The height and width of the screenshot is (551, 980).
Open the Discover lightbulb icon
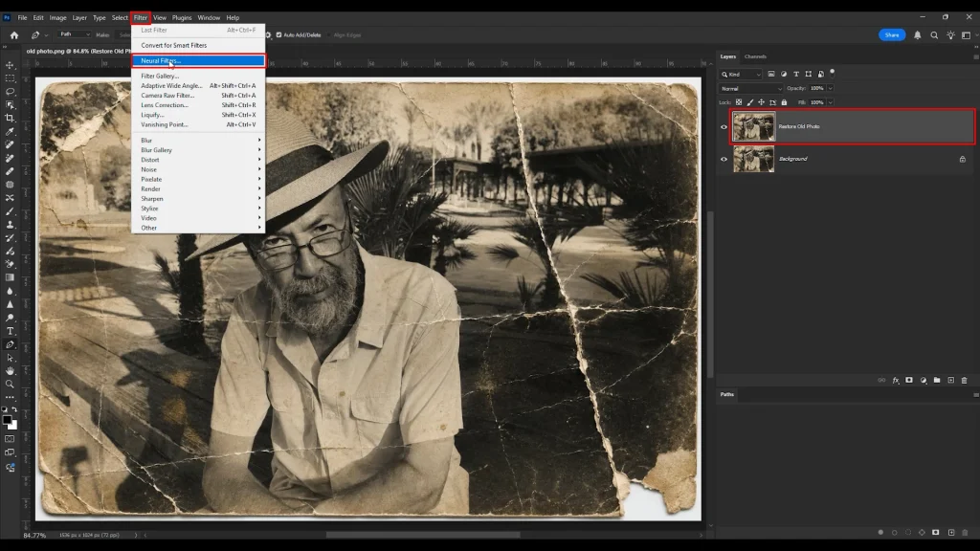click(950, 35)
